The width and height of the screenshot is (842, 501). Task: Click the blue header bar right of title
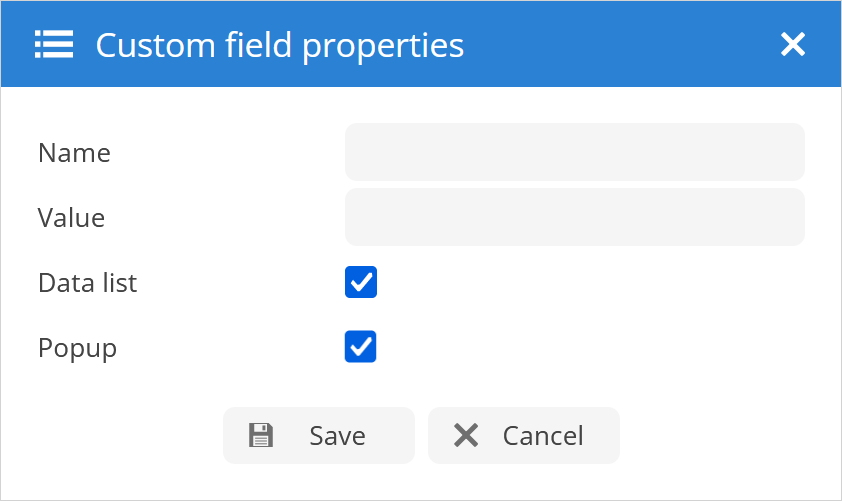click(x=620, y=44)
